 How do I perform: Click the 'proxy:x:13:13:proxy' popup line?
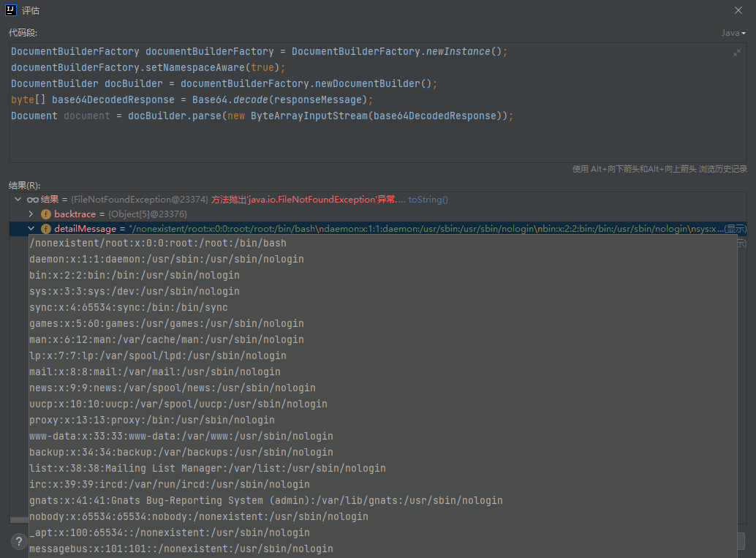(152, 420)
